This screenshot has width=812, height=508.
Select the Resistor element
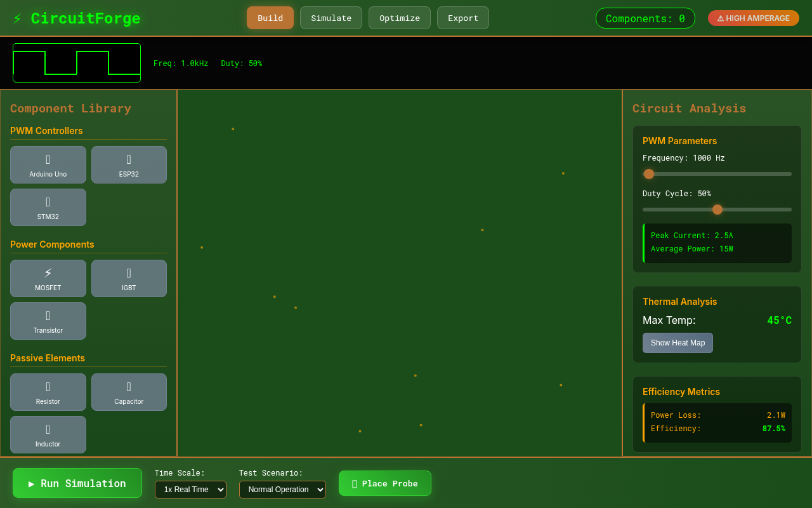tap(48, 392)
